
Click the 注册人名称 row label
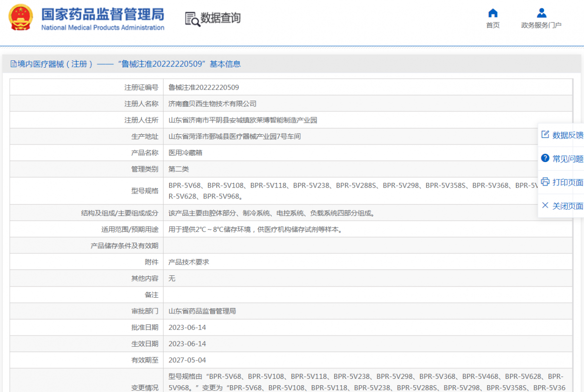tap(141, 104)
